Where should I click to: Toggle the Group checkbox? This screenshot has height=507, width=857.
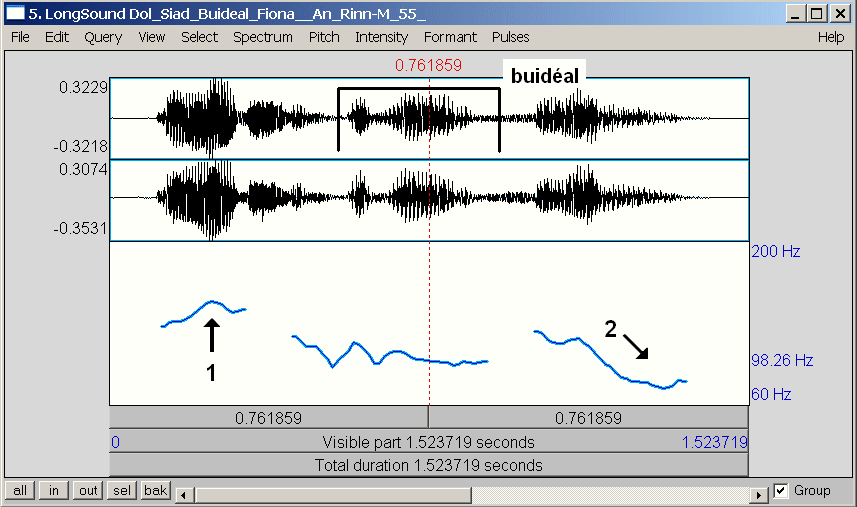782,491
